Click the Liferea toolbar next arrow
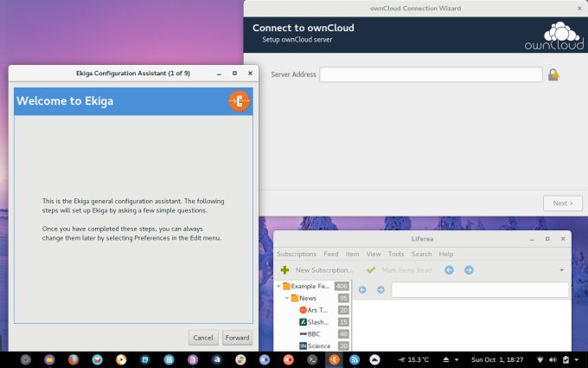 tap(469, 270)
